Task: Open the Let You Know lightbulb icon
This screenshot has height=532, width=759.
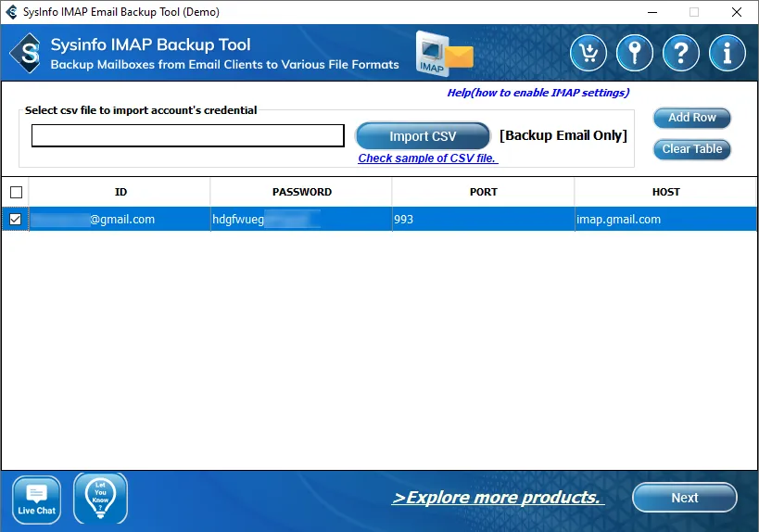Action: pos(100,499)
